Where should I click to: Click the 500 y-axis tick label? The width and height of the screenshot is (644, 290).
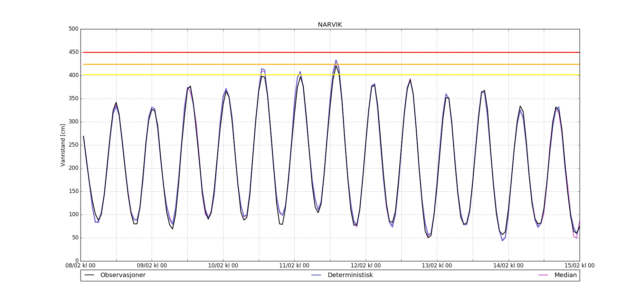[x=73, y=29]
